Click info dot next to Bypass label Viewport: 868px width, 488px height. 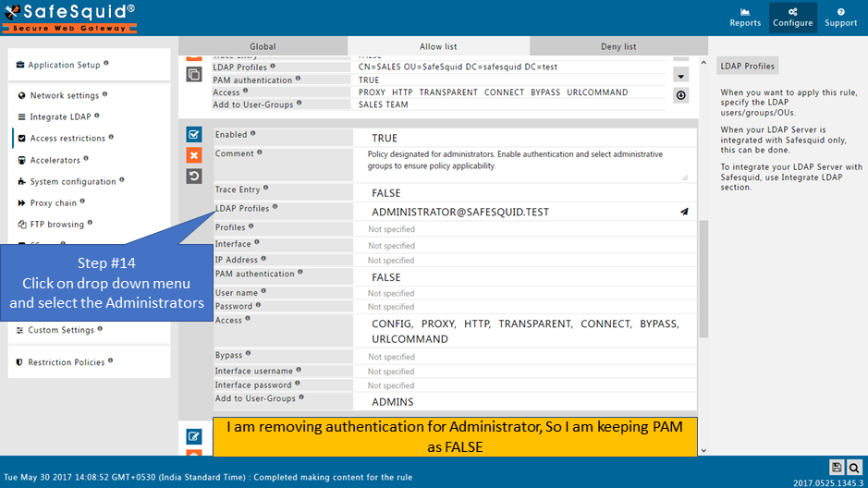(x=248, y=354)
